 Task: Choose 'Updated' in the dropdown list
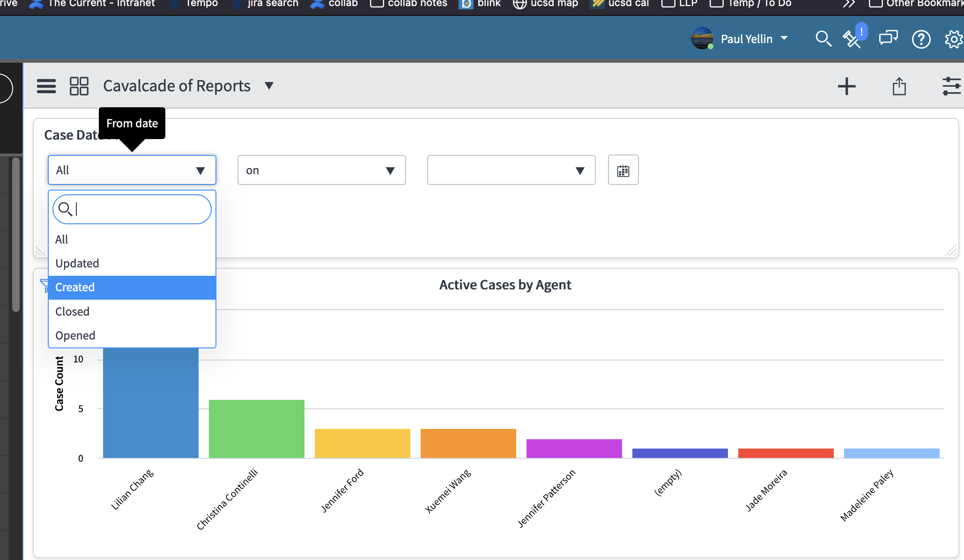(x=132, y=263)
